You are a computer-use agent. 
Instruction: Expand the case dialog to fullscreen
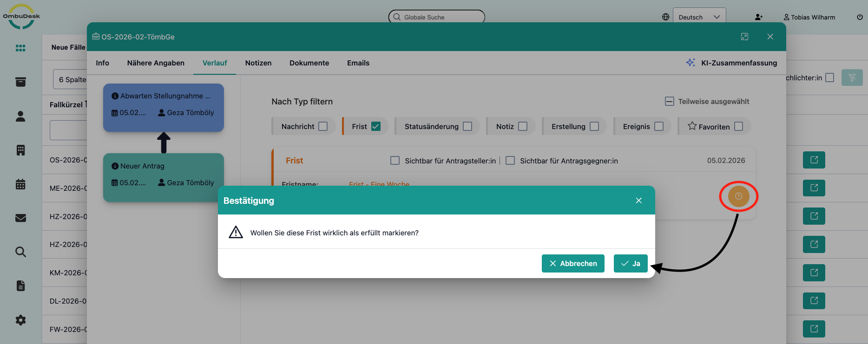coord(744,37)
